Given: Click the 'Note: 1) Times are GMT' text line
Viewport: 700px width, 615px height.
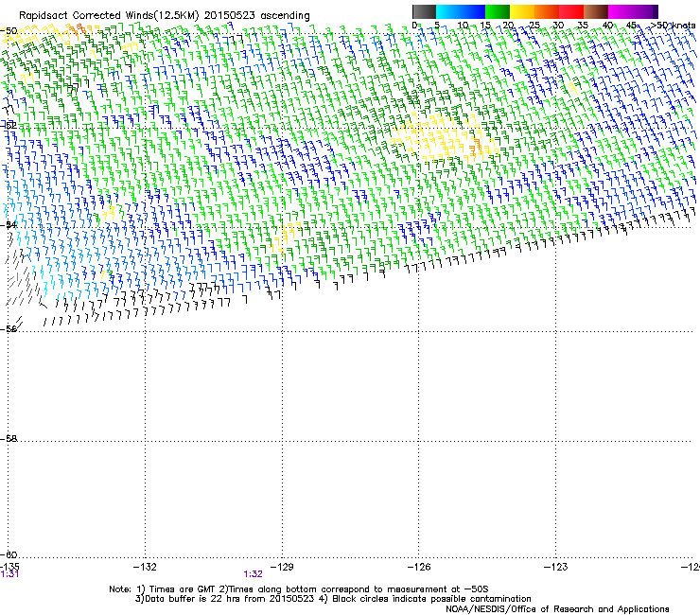Looking at the screenshot, I should pos(299,589).
